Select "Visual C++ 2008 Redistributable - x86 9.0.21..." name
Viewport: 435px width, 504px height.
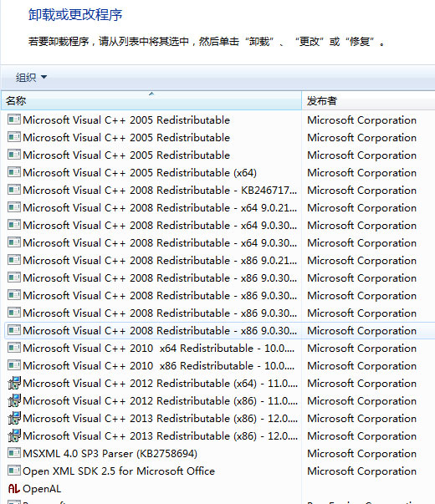(160, 260)
